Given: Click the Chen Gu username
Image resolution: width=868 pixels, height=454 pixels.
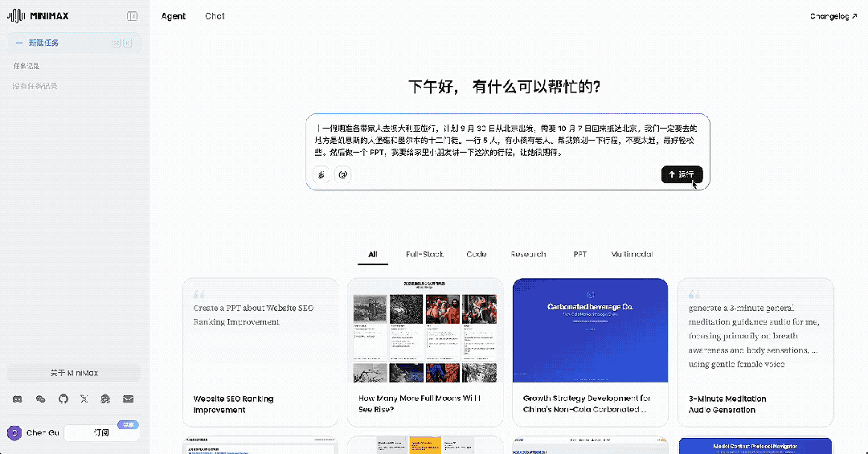Looking at the screenshot, I should point(43,433).
